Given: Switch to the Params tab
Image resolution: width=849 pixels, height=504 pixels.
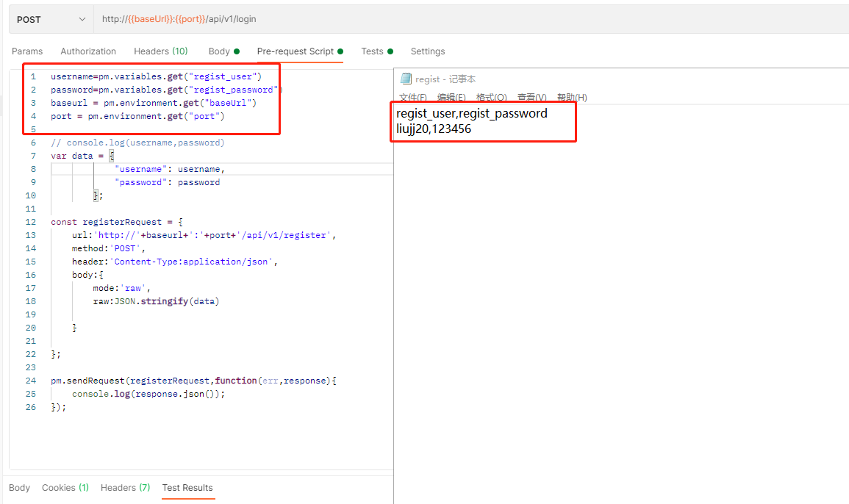Looking at the screenshot, I should coord(27,51).
